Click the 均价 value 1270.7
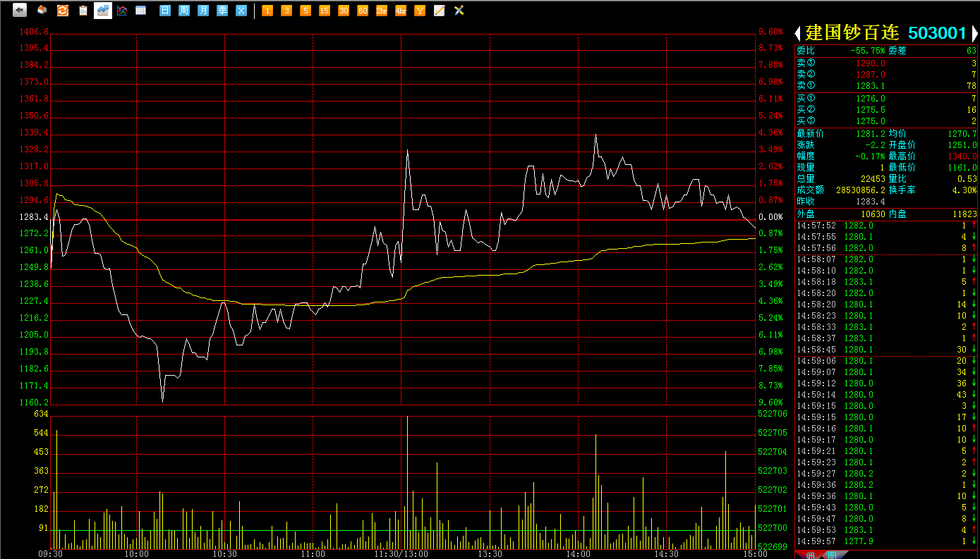This screenshot has width=980, height=559. [962, 134]
